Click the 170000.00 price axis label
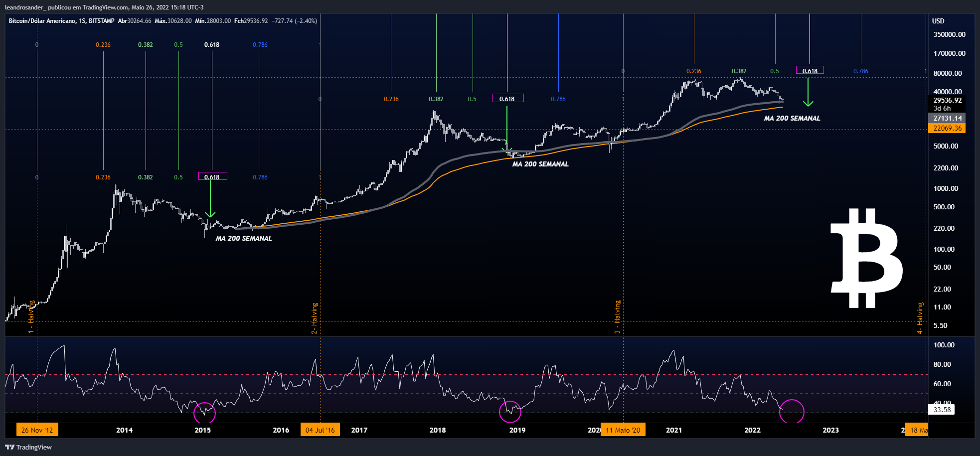The width and height of the screenshot is (980, 456). 949,53
